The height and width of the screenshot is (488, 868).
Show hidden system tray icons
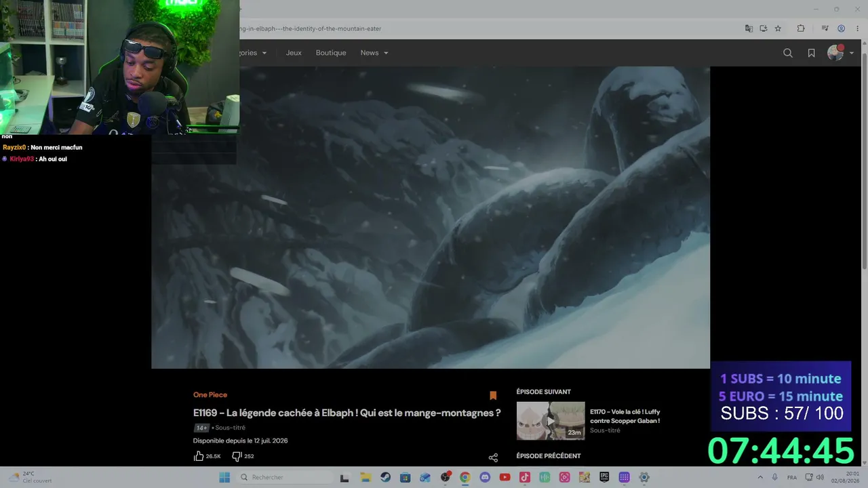click(x=760, y=477)
